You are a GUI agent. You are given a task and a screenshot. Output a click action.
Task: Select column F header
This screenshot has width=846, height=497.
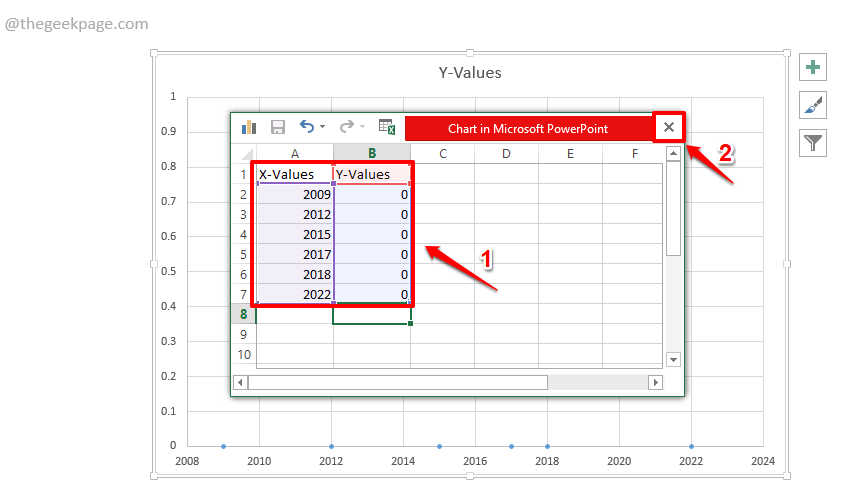click(633, 153)
